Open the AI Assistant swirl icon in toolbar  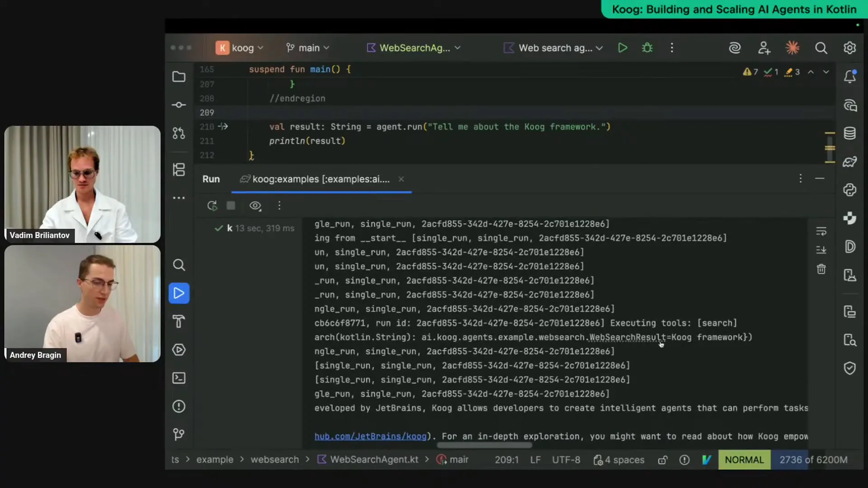(x=735, y=48)
